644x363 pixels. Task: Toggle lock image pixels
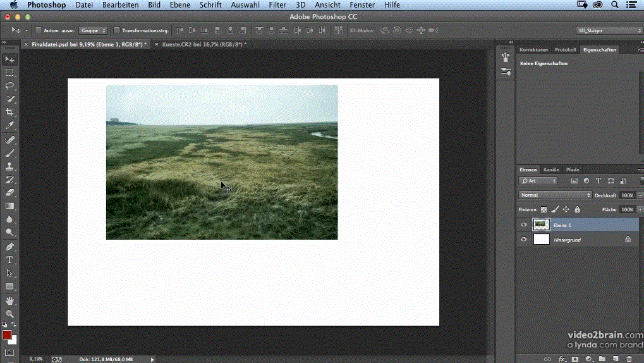(x=555, y=210)
